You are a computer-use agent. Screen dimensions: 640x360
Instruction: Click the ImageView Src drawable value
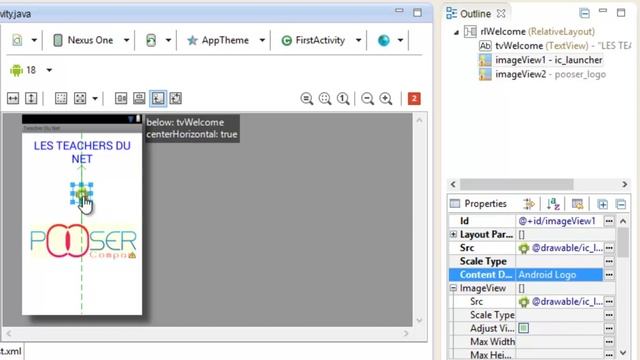point(561,302)
